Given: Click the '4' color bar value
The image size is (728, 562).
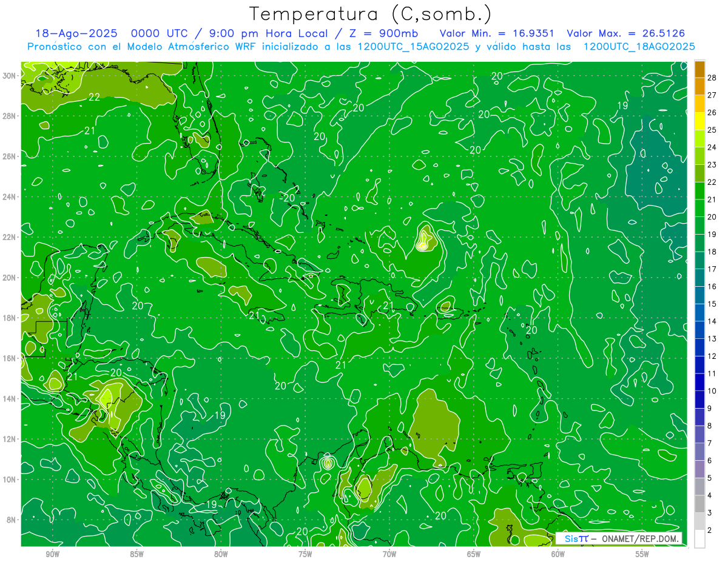Looking at the screenshot, I should (x=710, y=495).
